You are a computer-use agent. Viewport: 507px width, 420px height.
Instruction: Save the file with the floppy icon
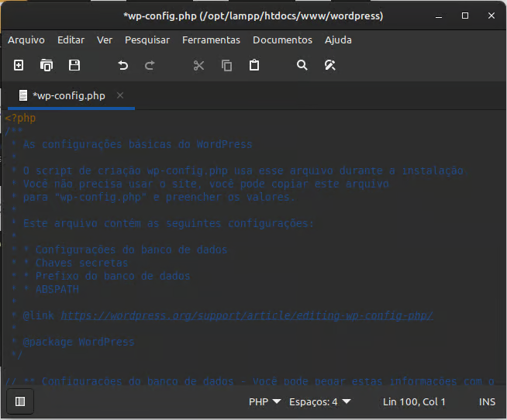tap(74, 66)
